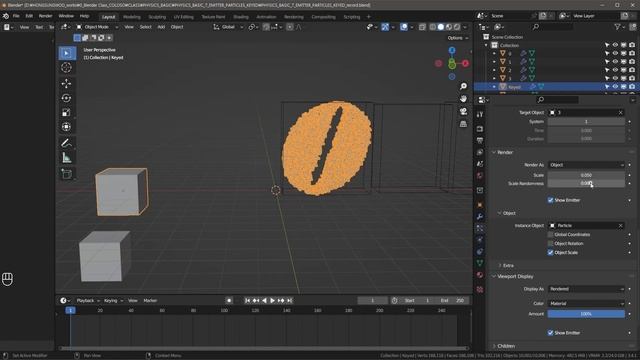The image size is (640, 360).
Task: Select the Scale tool
Action: click(x=67, y=112)
